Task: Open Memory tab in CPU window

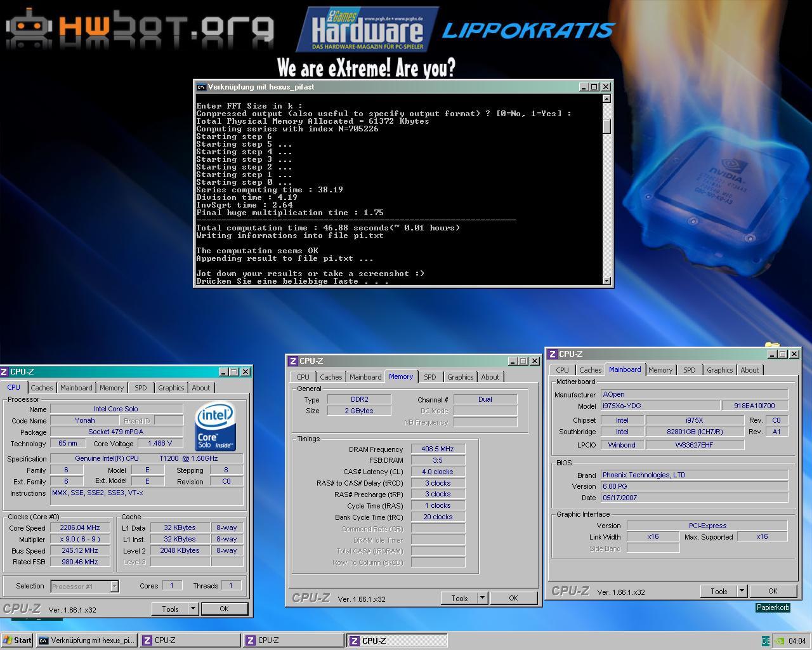Action: (112, 388)
